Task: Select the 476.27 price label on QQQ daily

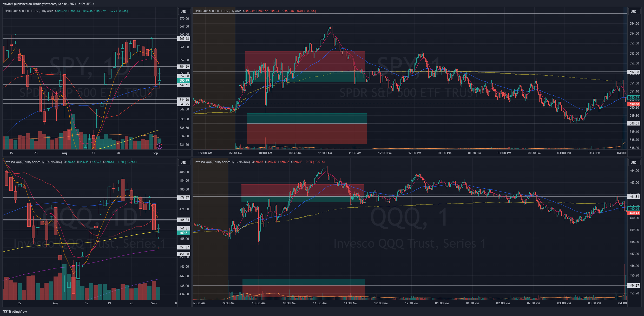Action: tap(184, 198)
